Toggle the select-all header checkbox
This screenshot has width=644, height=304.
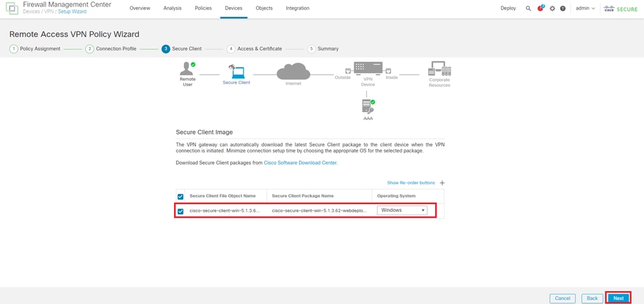[x=181, y=196]
